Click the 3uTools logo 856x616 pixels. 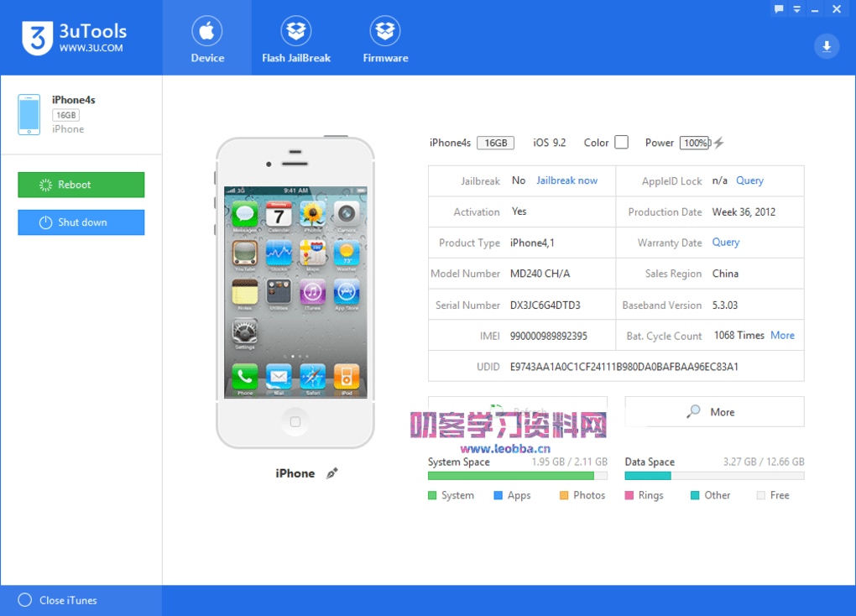coord(74,38)
